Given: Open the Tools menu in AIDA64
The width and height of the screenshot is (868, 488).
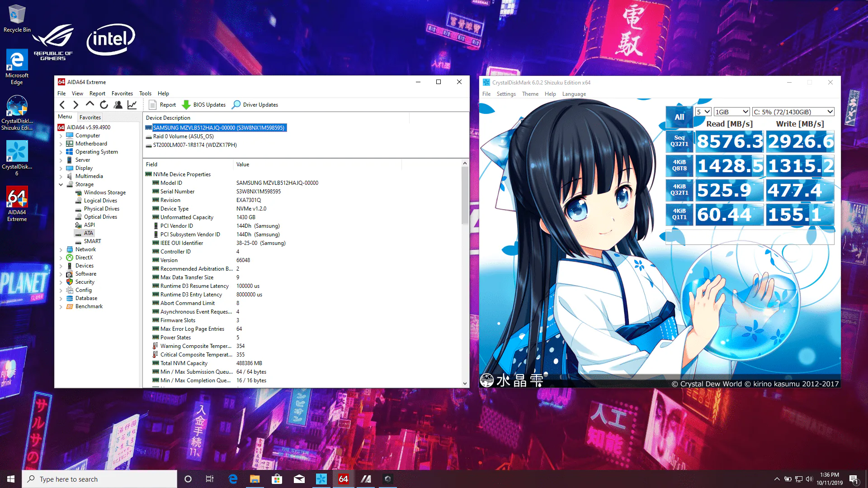Looking at the screenshot, I should tap(145, 94).
